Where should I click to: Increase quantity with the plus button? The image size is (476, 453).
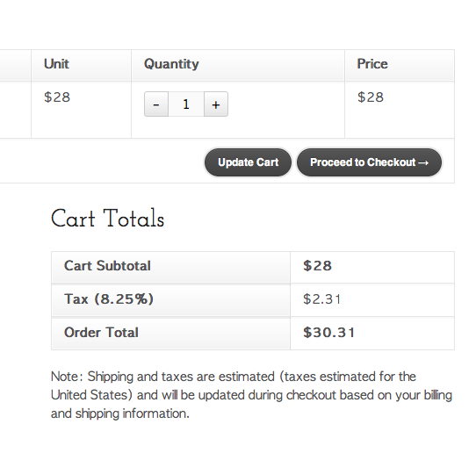216,104
